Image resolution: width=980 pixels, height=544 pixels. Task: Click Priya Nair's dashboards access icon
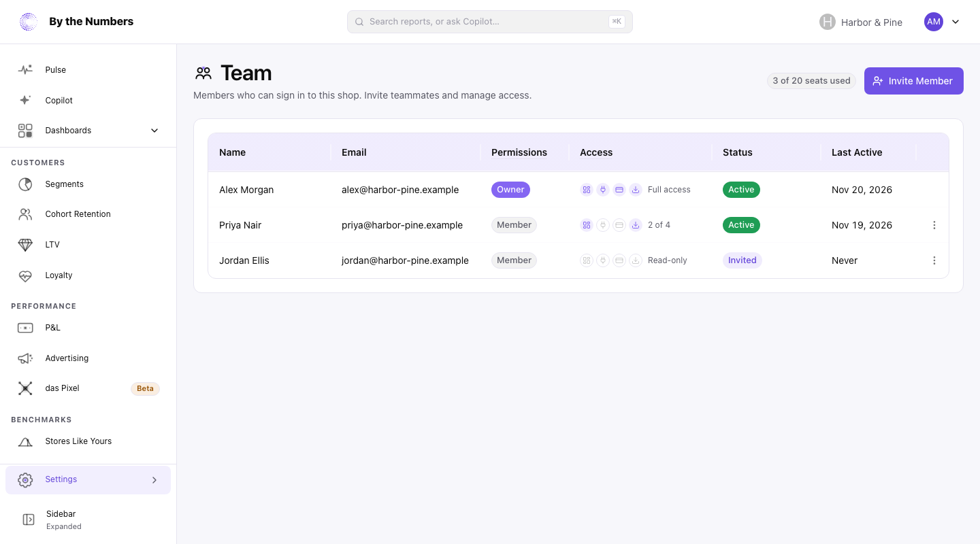(587, 225)
